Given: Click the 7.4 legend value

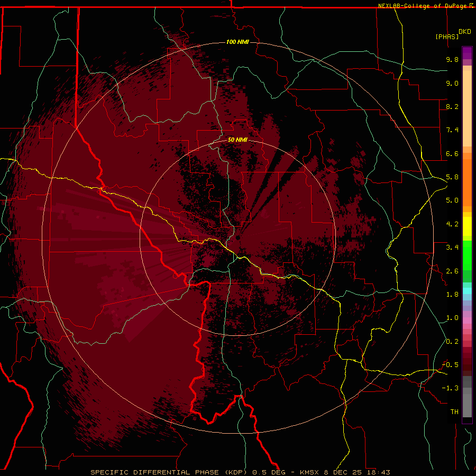Looking at the screenshot, I should pyautogui.click(x=452, y=130).
